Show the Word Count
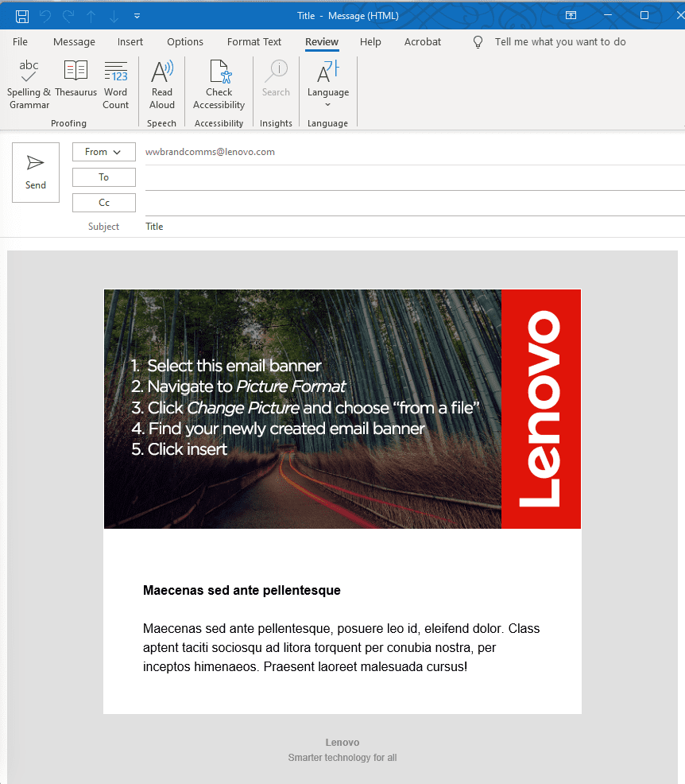 pos(115,85)
